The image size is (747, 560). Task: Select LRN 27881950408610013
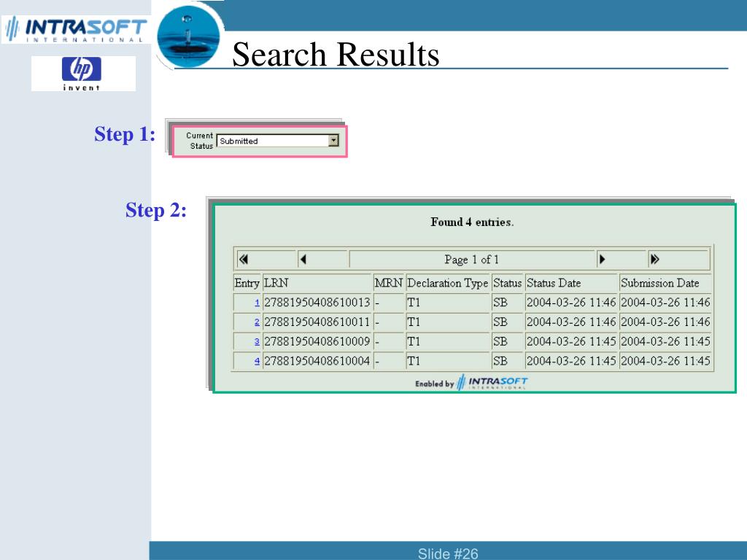317,303
